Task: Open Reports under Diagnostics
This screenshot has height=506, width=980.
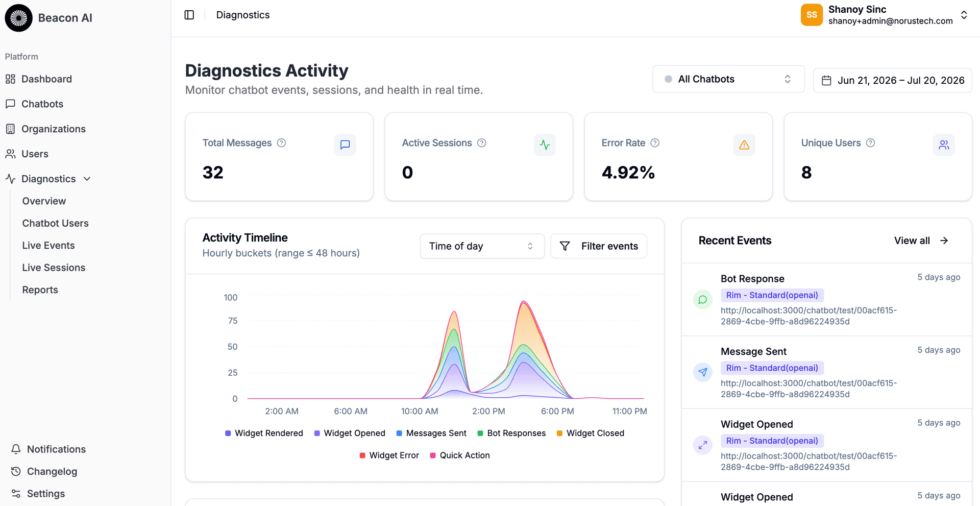Action: 40,290
